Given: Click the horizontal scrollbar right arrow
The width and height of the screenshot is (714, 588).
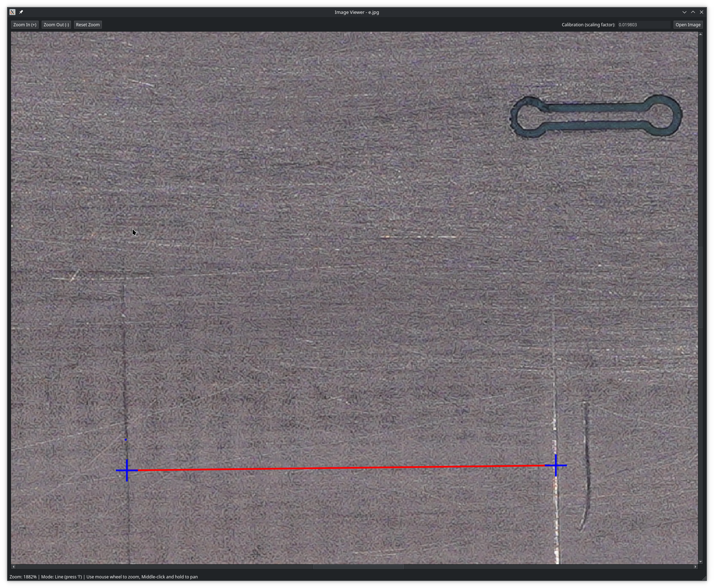Looking at the screenshot, I should (x=695, y=567).
